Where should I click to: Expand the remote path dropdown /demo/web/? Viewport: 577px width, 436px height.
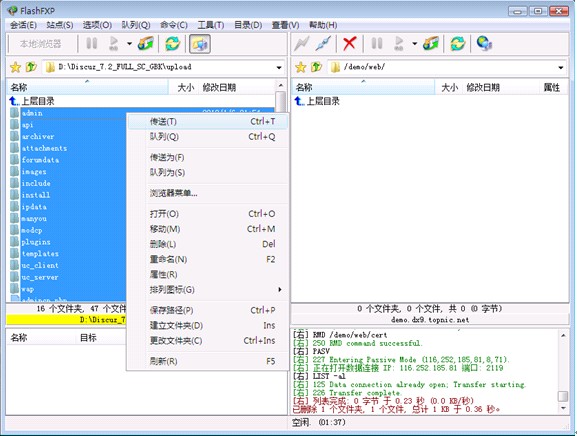click(560, 68)
